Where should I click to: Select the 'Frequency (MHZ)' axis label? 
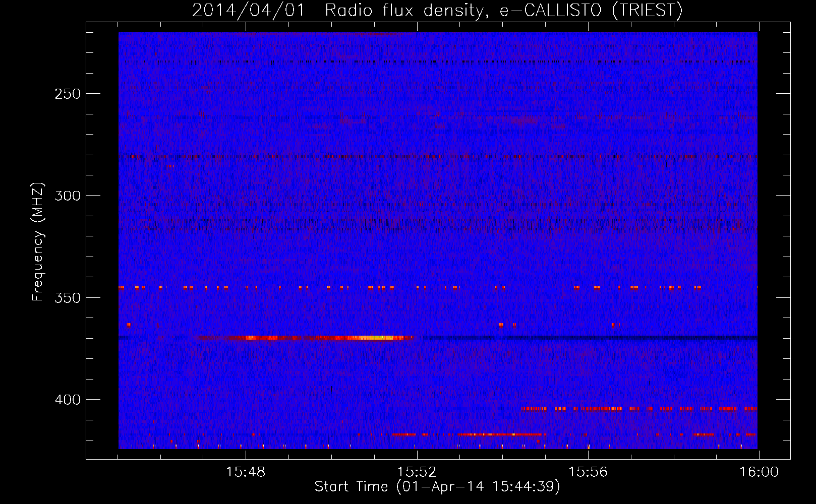(x=38, y=241)
